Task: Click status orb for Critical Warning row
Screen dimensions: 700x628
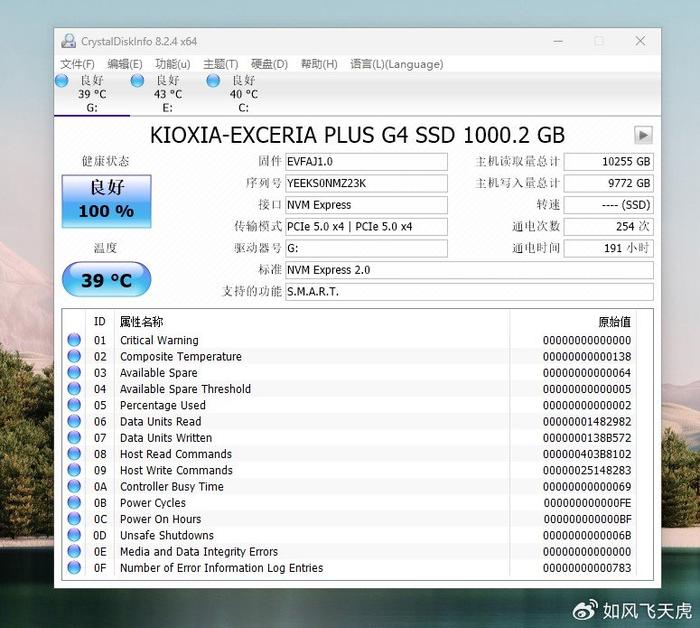Action: coord(74,340)
